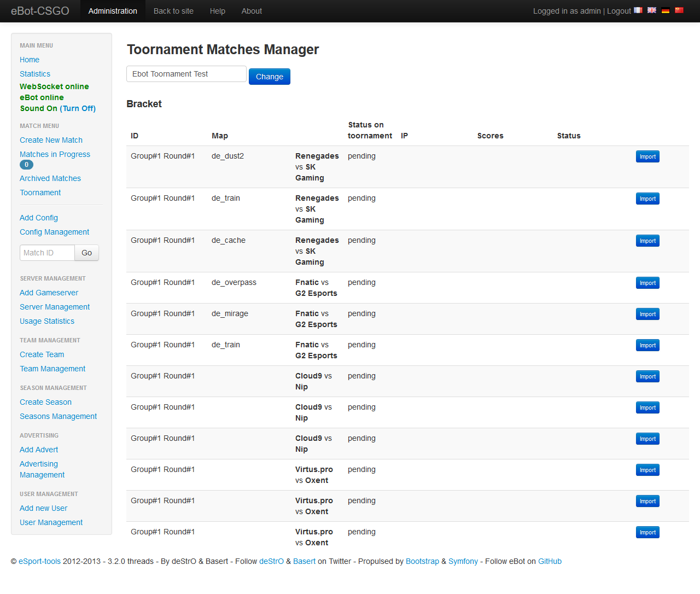Click the eBot-CSGO brand title
Viewport: 700px width, 594px height.
pos(40,11)
